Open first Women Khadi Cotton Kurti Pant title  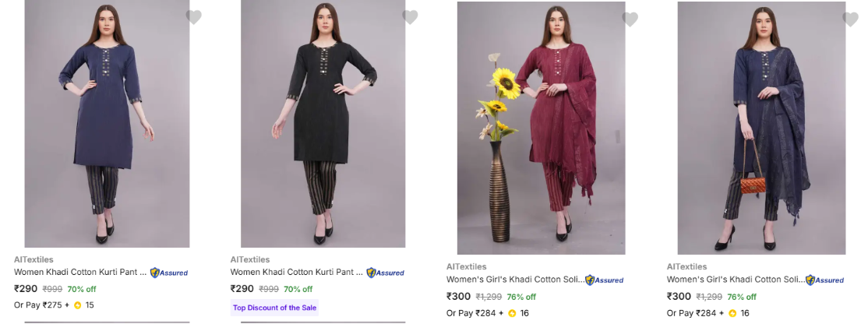click(80, 273)
